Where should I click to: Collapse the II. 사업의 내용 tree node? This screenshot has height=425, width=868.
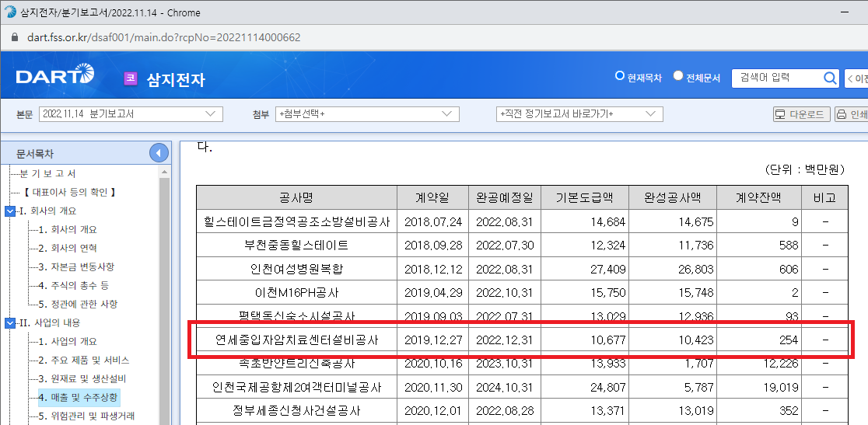pyautogui.click(x=10, y=322)
